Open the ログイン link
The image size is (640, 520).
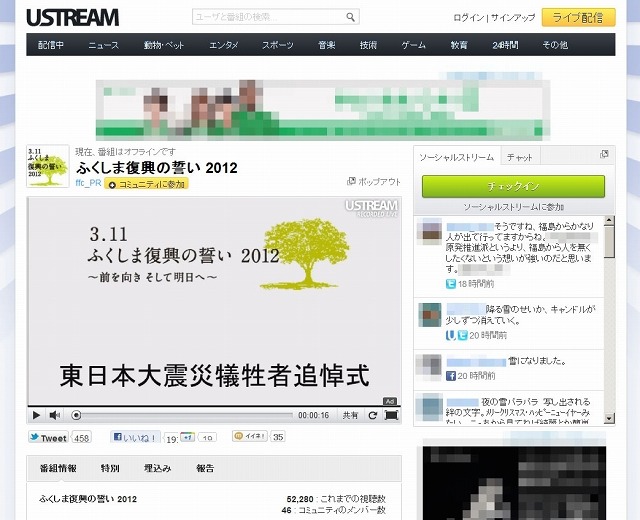tap(469, 18)
